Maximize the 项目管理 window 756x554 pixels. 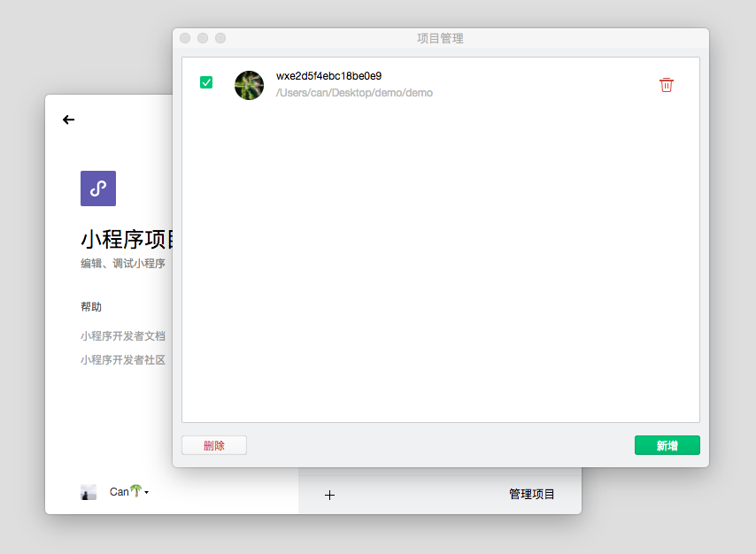click(x=220, y=38)
